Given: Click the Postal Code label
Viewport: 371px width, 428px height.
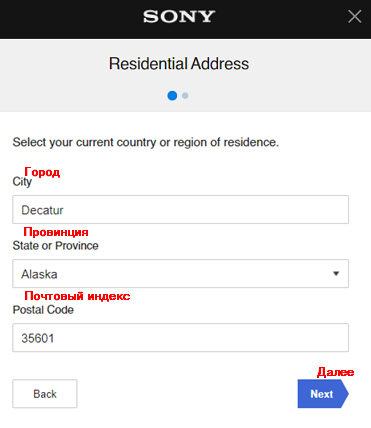Looking at the screenshot, I should 43,310.
